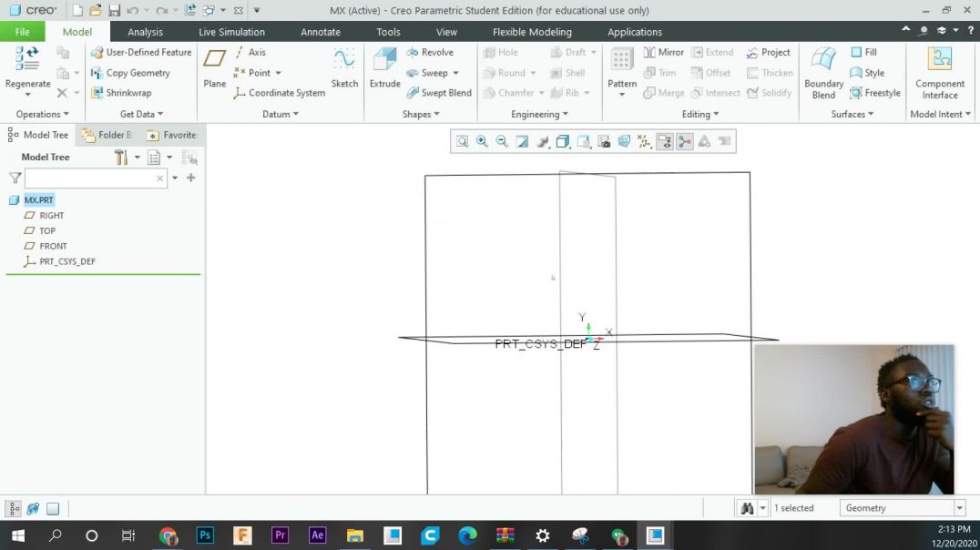Switch to the Analysis ribbon tab
980x550 pixels.
pyautogui.click(x=145, y=32)
